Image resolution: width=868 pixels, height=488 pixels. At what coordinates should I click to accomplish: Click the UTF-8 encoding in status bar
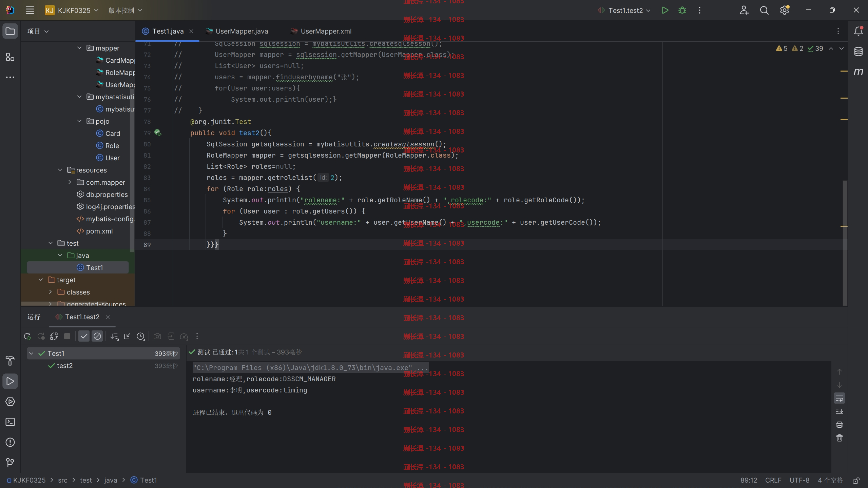pos(799,480)
